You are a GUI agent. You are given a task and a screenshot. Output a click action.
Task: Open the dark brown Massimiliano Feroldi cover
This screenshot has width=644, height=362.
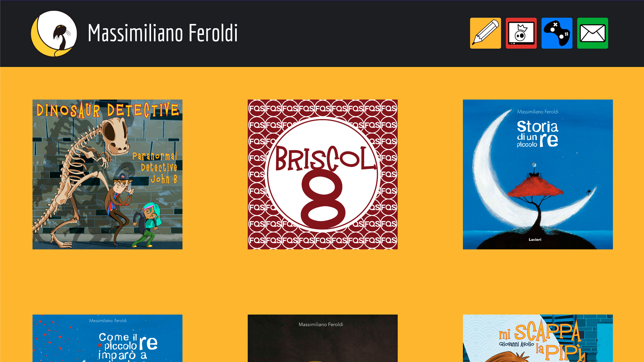pos(323,338)
